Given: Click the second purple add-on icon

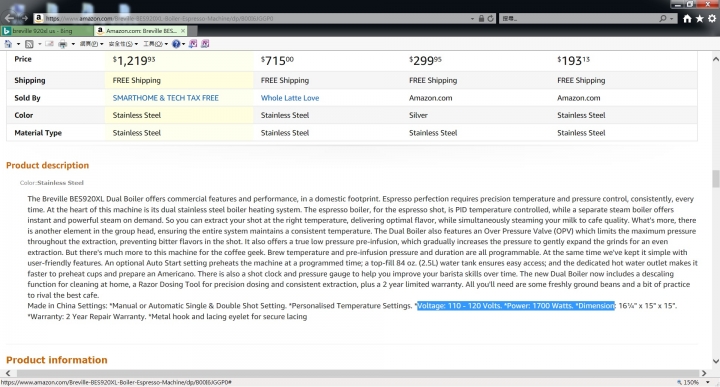Looking at the screenshot, I should pos(205,44).
